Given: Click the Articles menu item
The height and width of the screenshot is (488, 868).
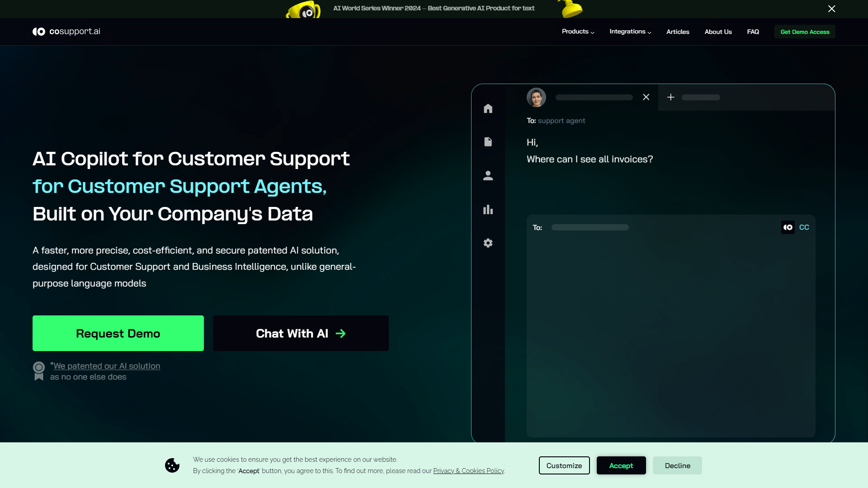Looking at the screenshot, I should [678, 32].
